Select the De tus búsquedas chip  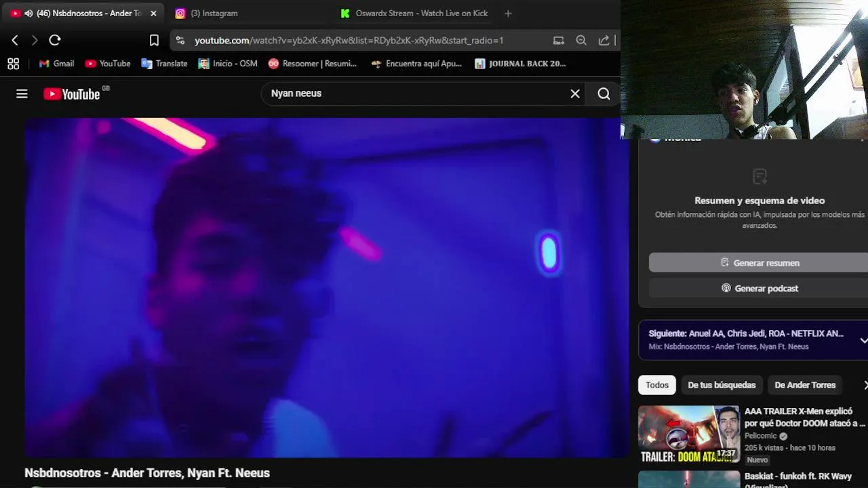click(722, 385)
